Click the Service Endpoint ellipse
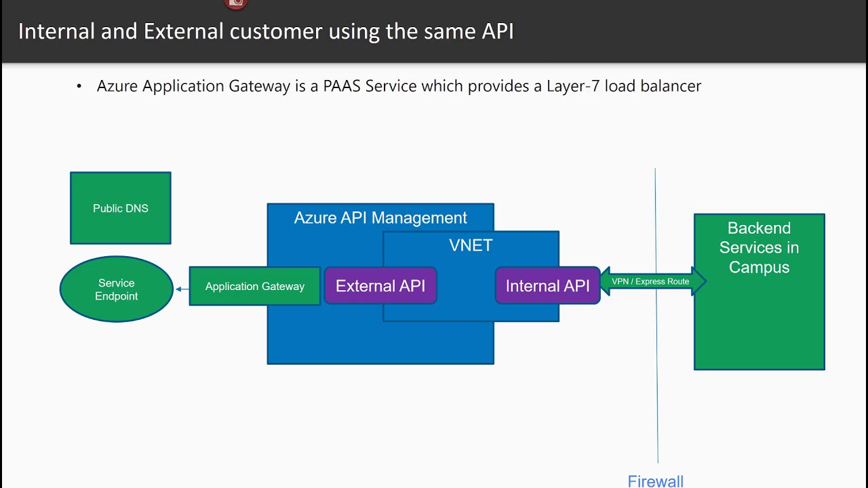 point(117,289)
